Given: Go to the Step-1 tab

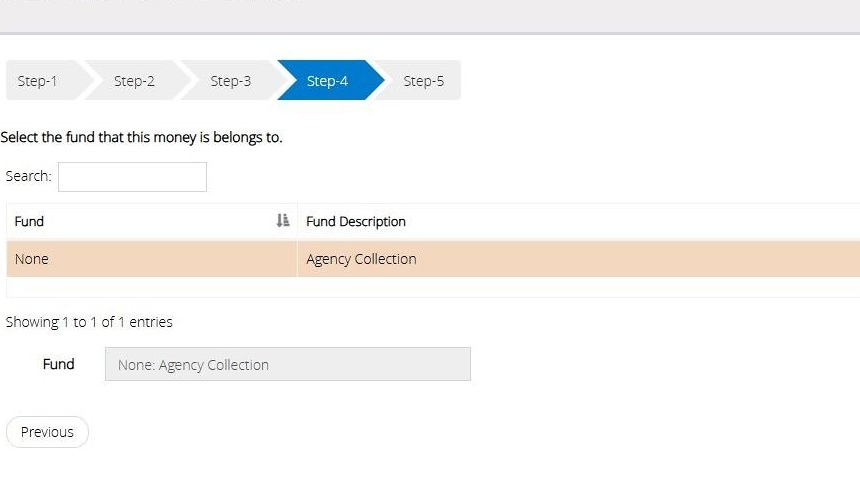Looking at the screenshot, I should [38, 81].
